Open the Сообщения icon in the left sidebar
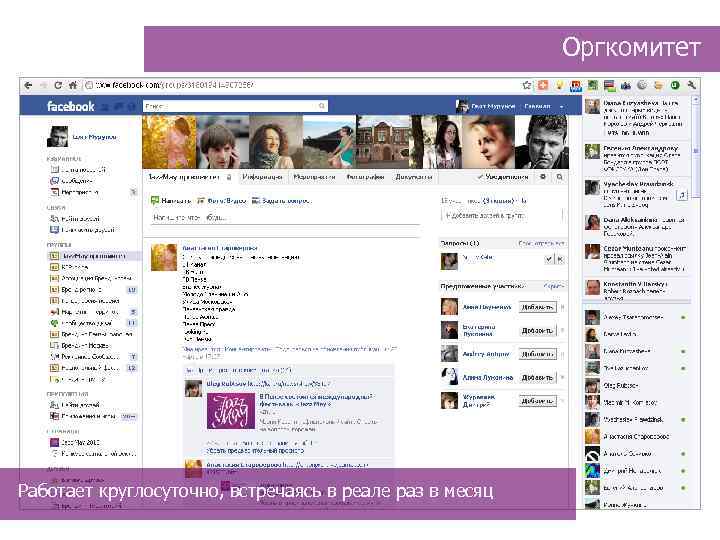 coord(54,181)
